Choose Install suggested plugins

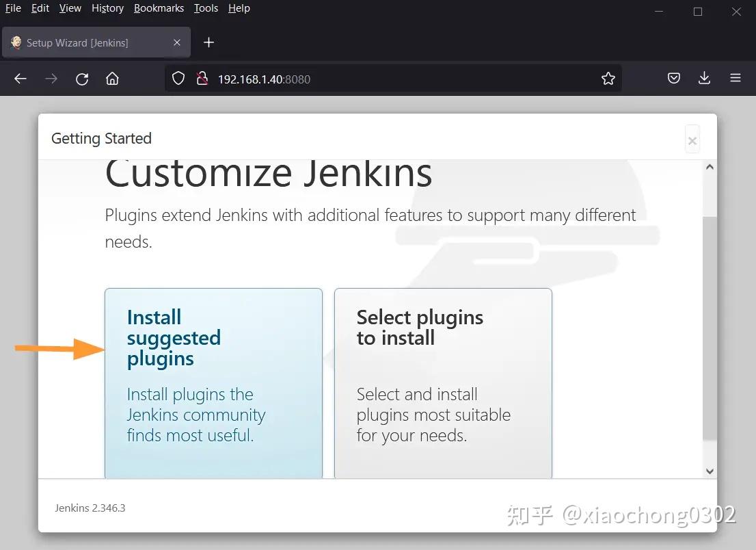click(x=213, y=383)
